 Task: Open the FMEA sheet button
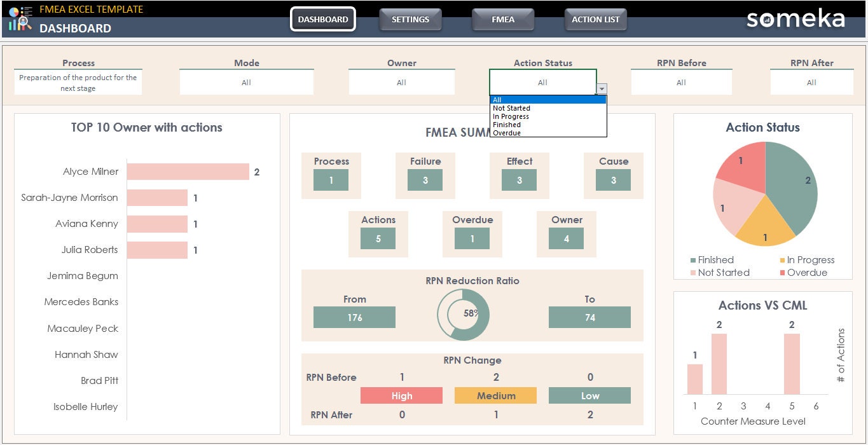[502, 19]
